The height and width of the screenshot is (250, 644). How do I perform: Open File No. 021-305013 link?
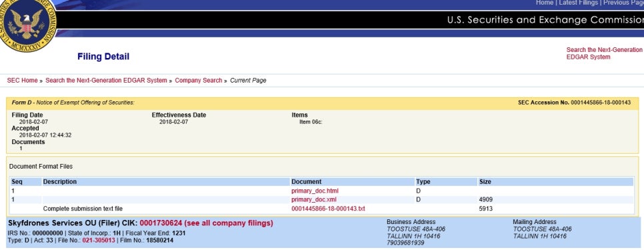(x=99, y=240)
